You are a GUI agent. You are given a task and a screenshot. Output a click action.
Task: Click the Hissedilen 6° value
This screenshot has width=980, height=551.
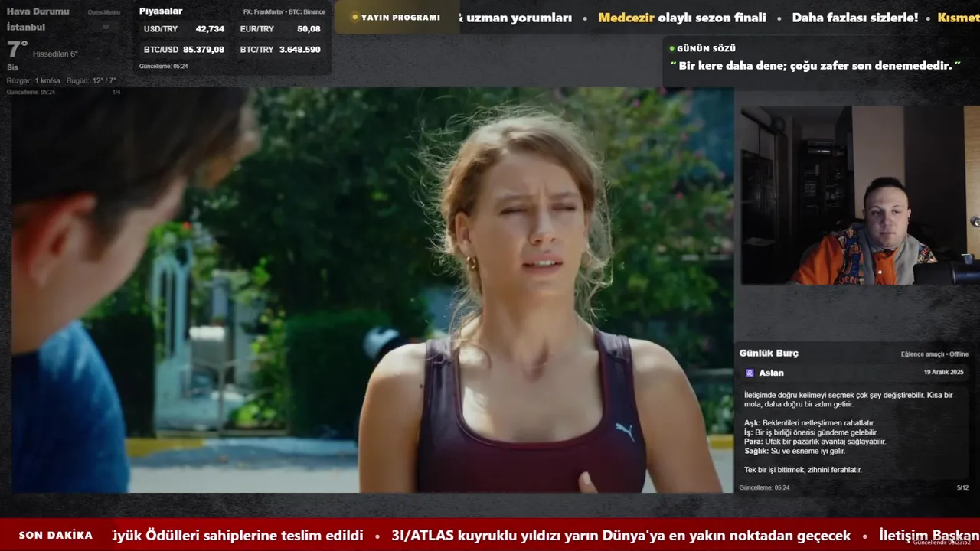pyautogui.click(x=55, y=54)
